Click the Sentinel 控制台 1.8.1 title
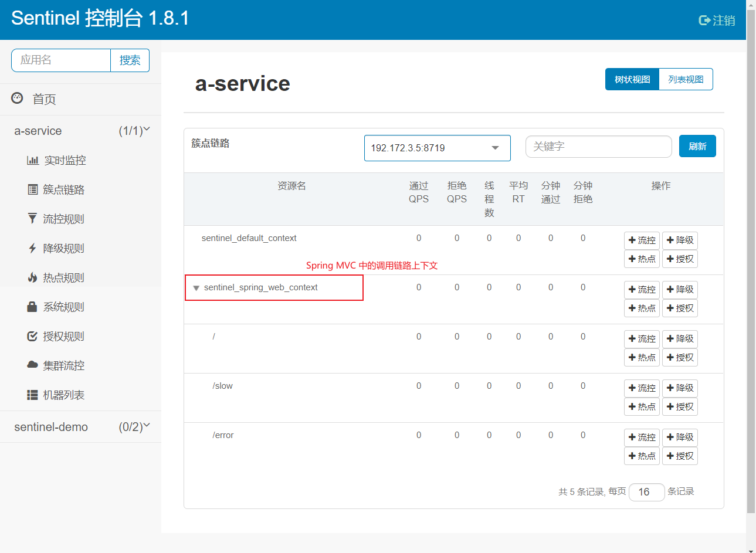 (100, 18)
